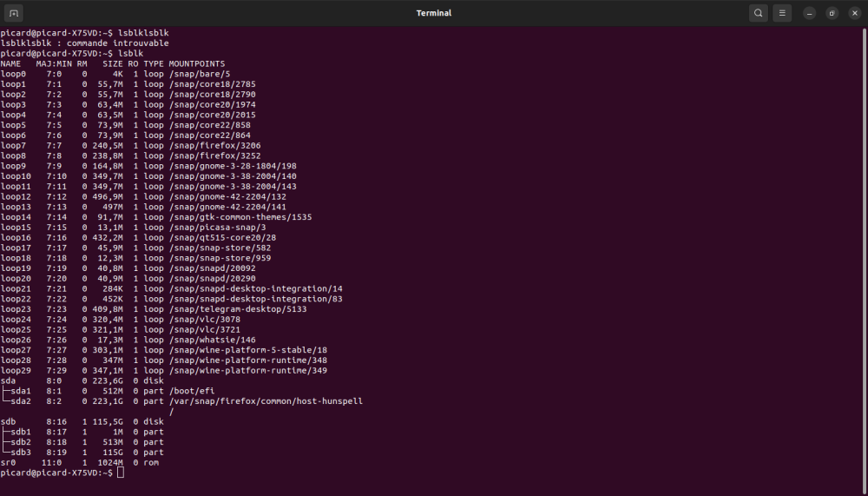Minimize the Terminal window

(x=809, y=13)
